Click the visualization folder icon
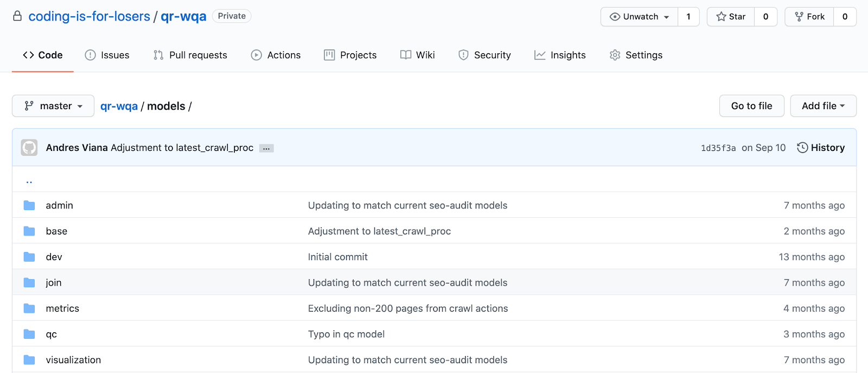Screen dimensions: 868x373 click(29, 360)
